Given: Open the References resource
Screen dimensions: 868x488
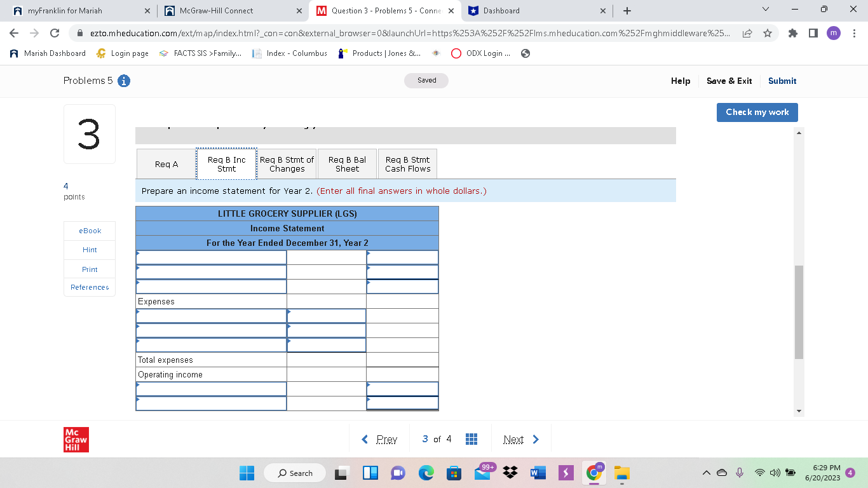Looking at the screenshot, I should pos(90,287).
